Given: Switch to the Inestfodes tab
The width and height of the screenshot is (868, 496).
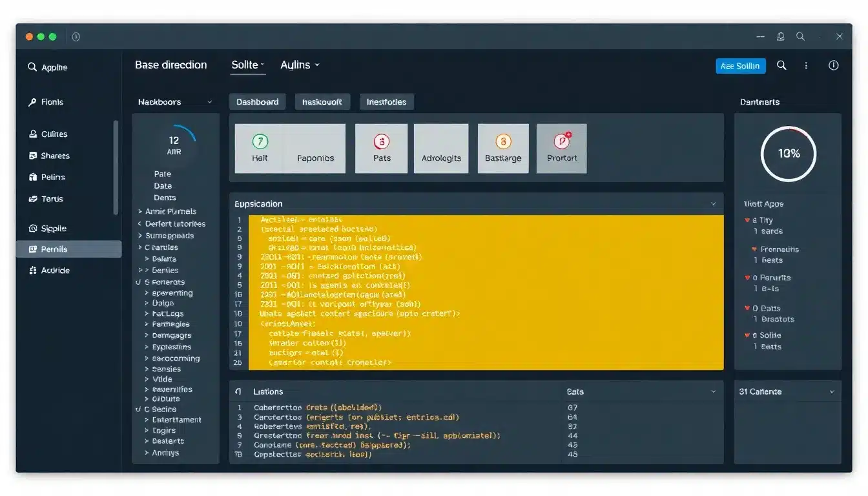Looking at the screenshot, I should (386, 101).
